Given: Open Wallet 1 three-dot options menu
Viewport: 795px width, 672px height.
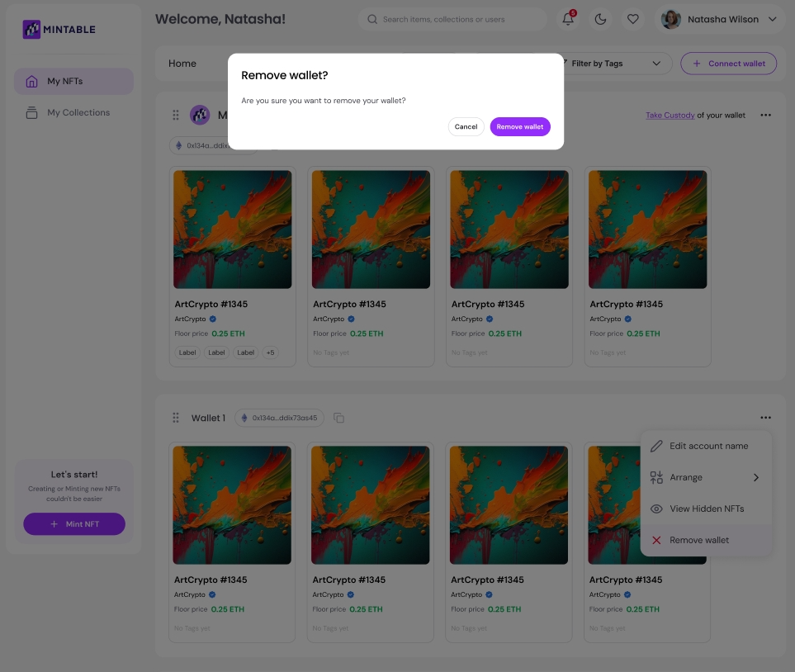Looking at the screenshot, I should pos(765,418).
